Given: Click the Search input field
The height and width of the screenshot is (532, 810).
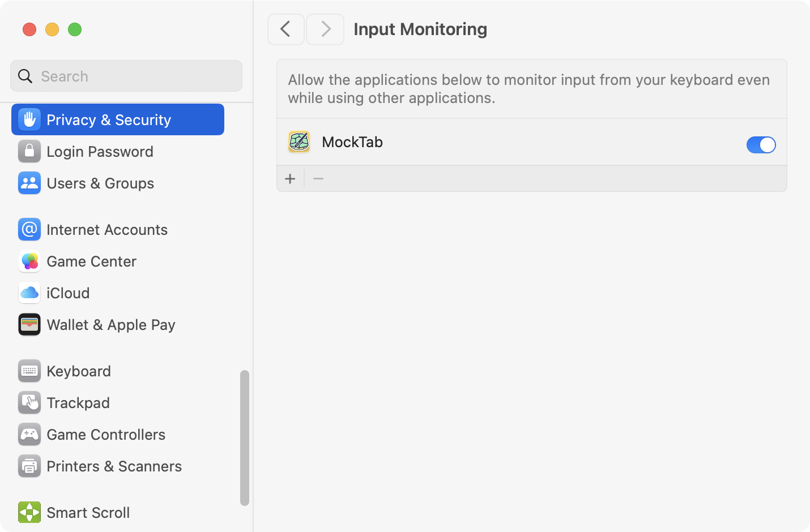Looking at the screenshot, I should tap(126, 76).
